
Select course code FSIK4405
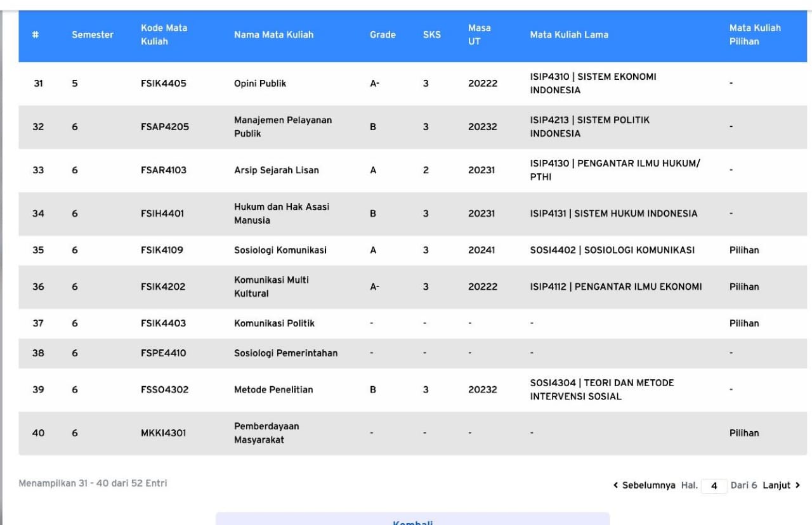pos(164,83)
